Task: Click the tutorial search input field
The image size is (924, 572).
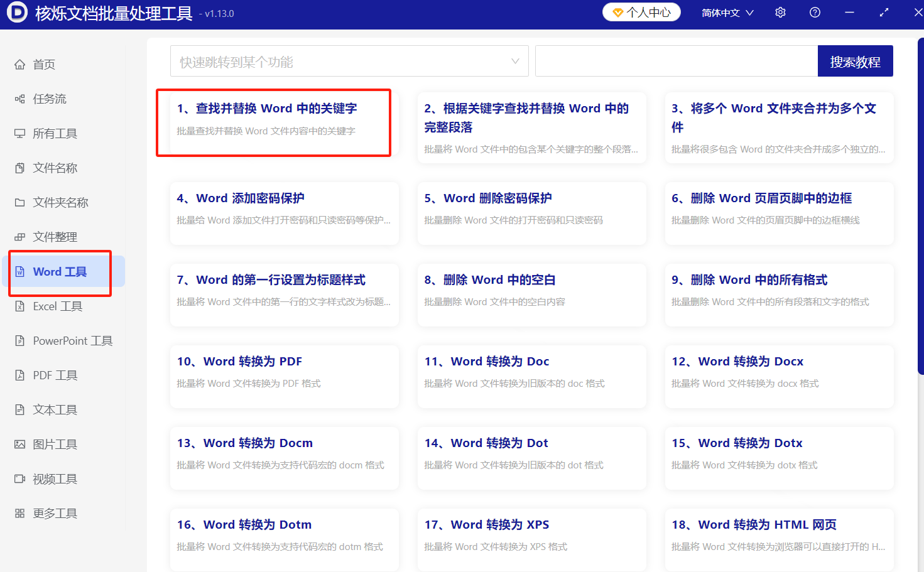Action: point(672,60)
